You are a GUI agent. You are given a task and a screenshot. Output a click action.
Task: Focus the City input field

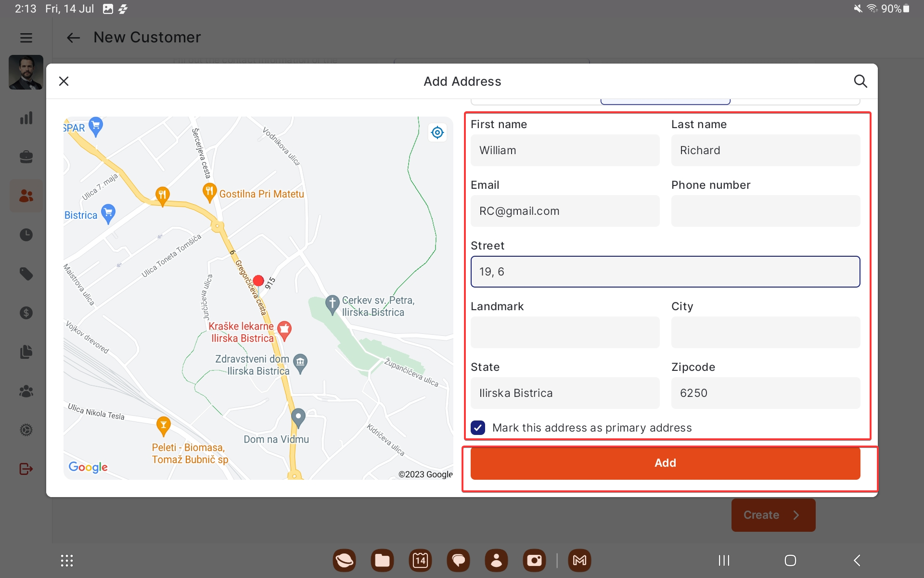[765, 332]
